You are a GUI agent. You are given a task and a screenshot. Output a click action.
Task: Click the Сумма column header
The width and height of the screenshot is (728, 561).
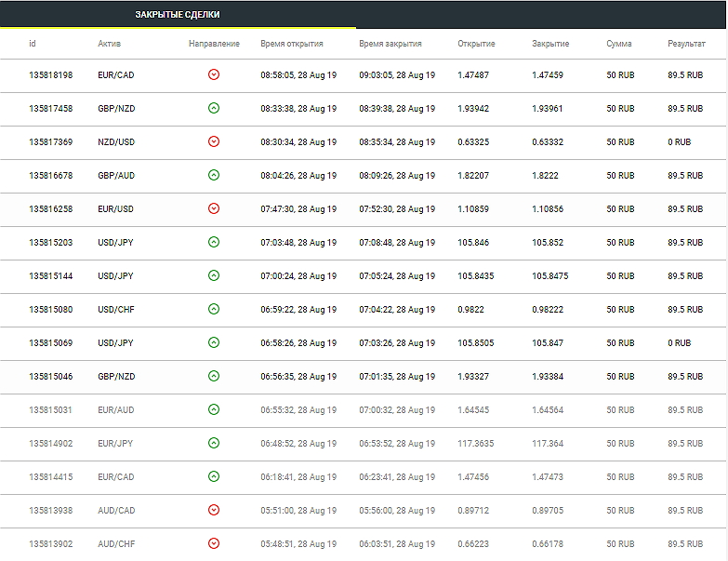tap(618, 44)
